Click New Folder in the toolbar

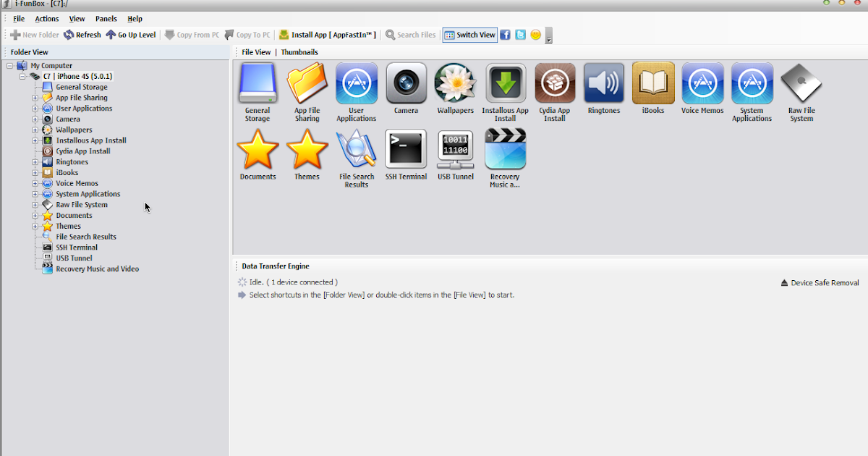tap(35, 35)
